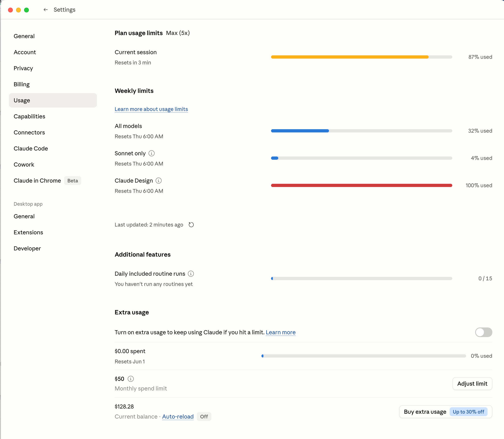Click the Plan usage limits heading
The image size is (504, 439).
(x=139, y=33)
